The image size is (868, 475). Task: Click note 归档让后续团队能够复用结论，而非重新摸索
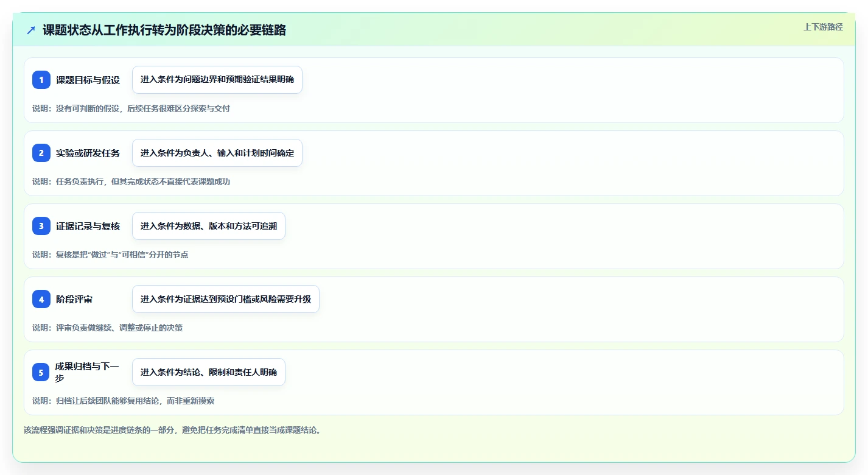point(135,401)
